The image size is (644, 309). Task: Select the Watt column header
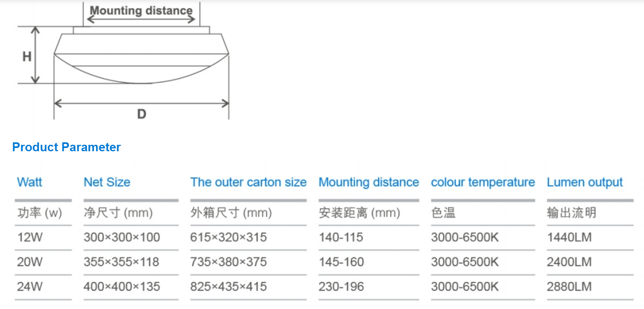point(30,182)
